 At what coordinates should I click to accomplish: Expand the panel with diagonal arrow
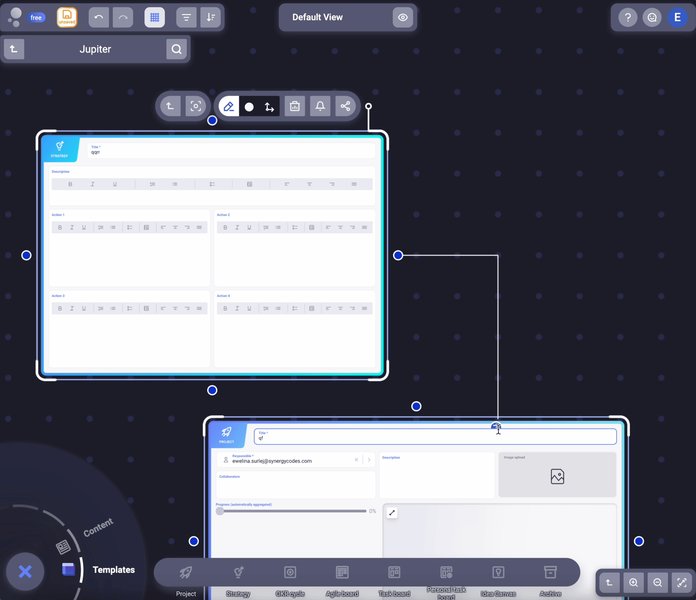coord(392,513)
